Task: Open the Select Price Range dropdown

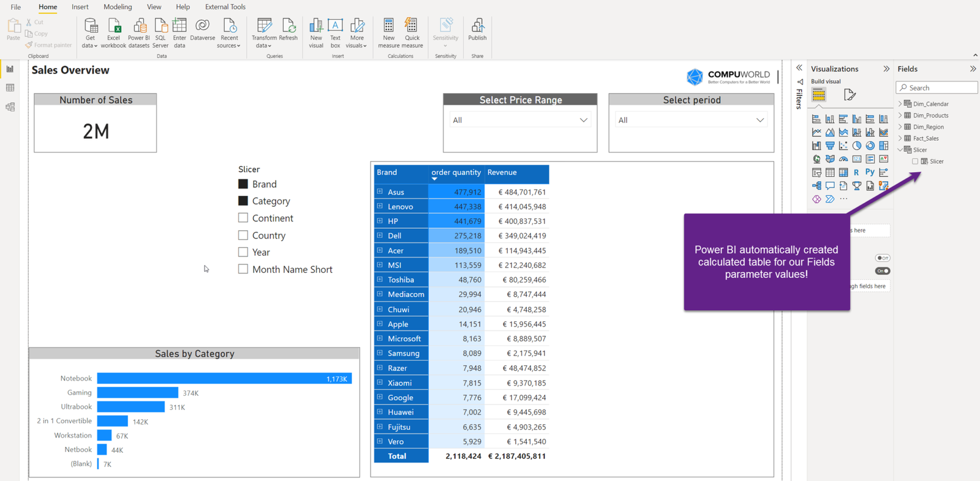Action: click(x=520, y=120)
